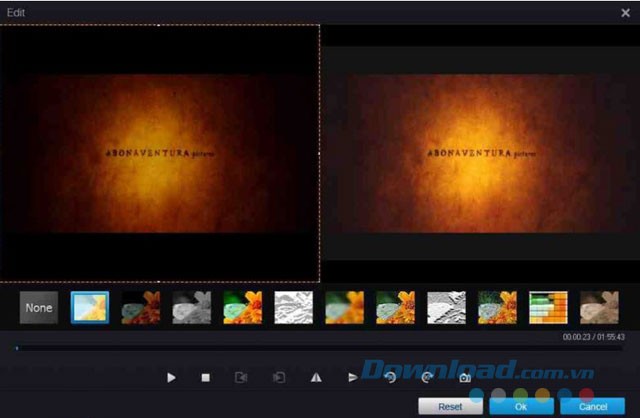Flip the video horizontally
Viewport: 640px width, 418px height.
[316, 378]
